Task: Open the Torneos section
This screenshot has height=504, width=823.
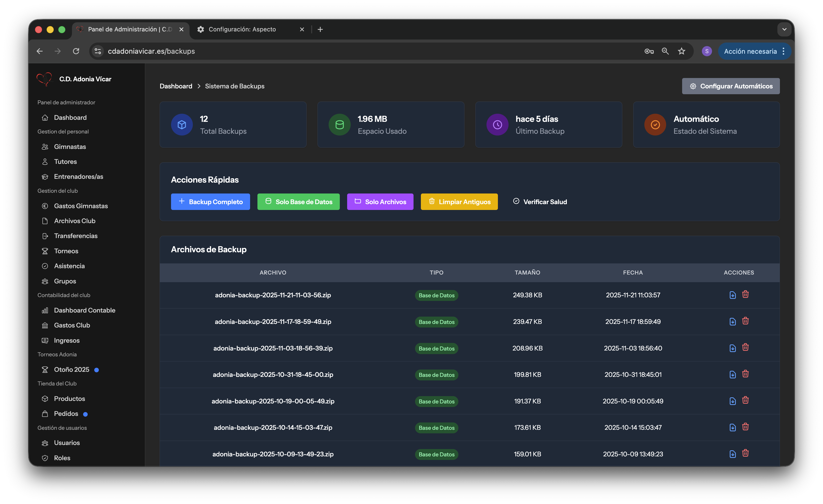Action: 66,251
